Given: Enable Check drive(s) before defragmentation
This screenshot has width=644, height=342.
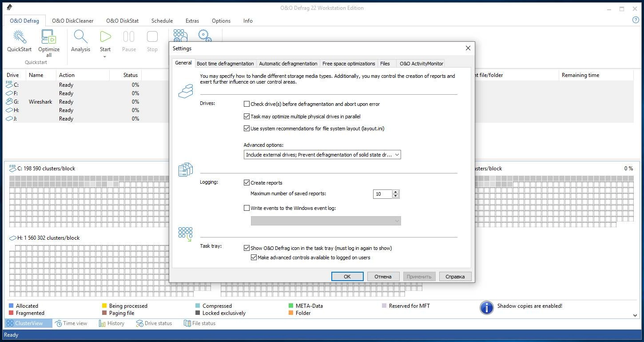Looking at the screenshot, I should click(x=246, y=104).
